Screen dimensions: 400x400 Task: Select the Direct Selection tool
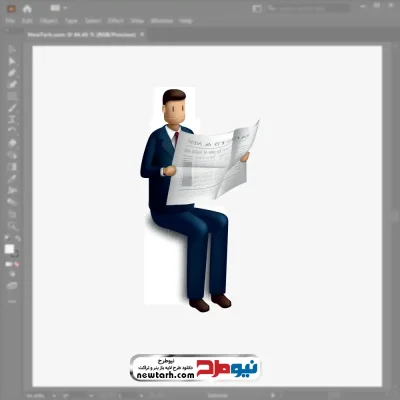12,61
